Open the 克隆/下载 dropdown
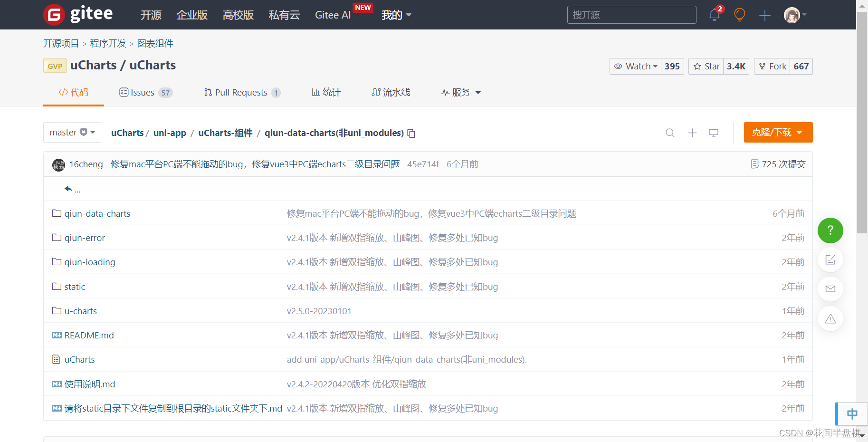Screen dimensions: 868x442 pos(778,132)
